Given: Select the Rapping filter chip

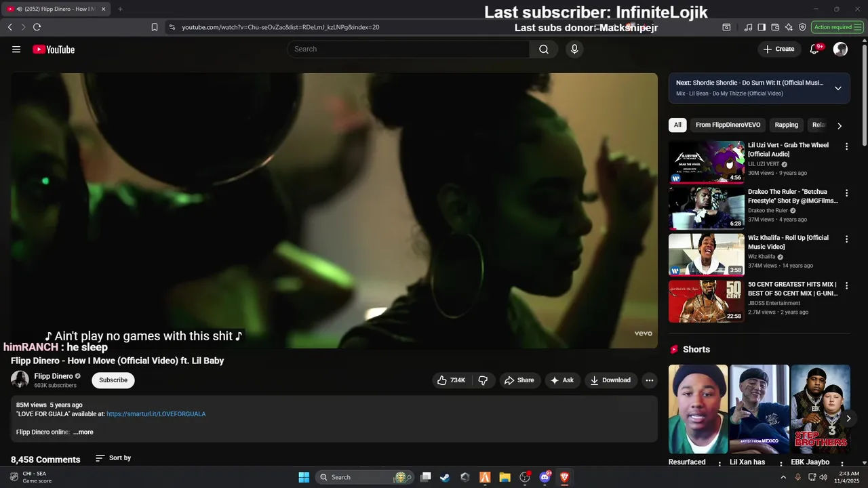Looking at the screenshot, I should [787, 125].
